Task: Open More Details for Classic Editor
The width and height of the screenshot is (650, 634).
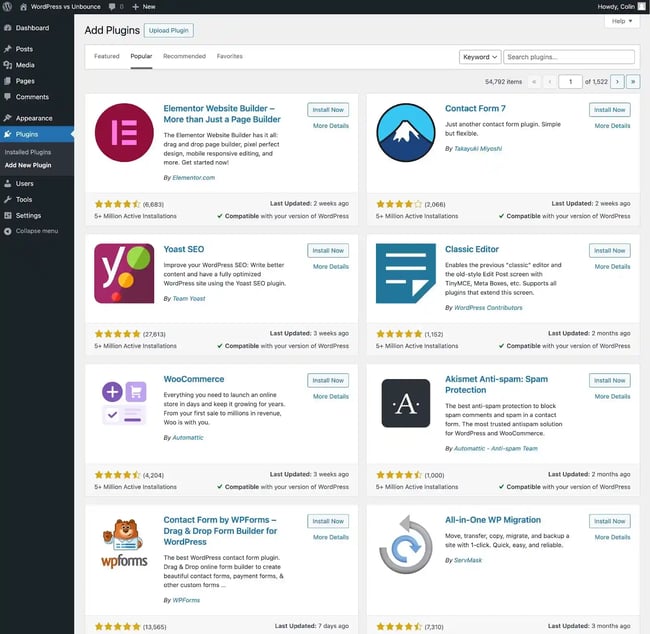Action: coord(612,267)
